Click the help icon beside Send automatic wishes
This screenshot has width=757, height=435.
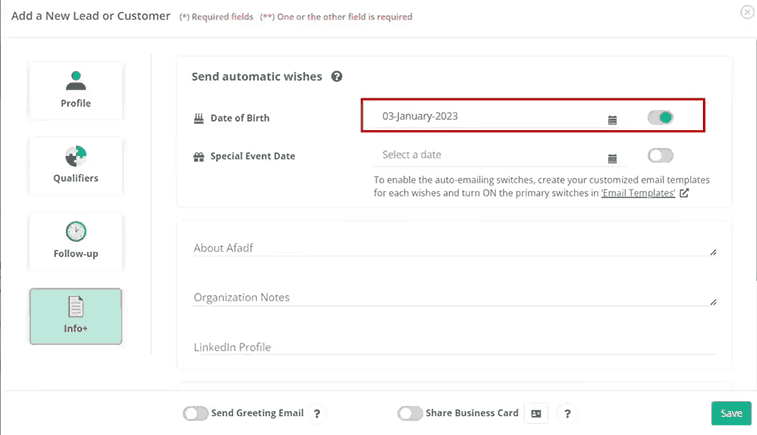click(x=337, y=76)
